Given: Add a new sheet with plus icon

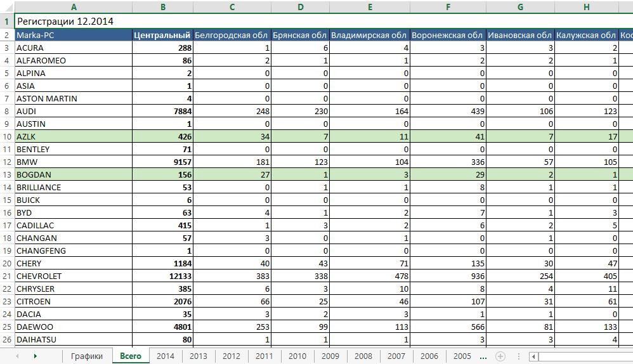Looking at the screenshot, I should [500, 356].
